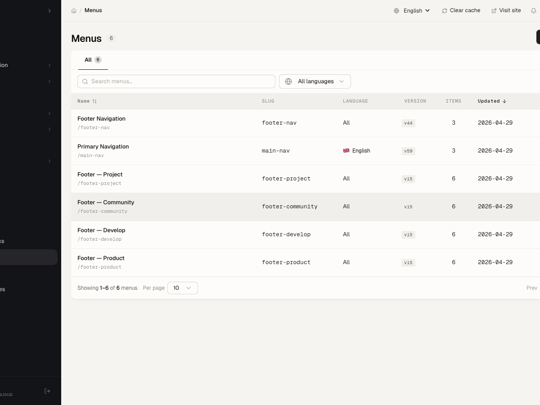Open the Footer — Community menu
Viewport: 540px width, 405px height.
pyautogui.click(x=106, y=202)
